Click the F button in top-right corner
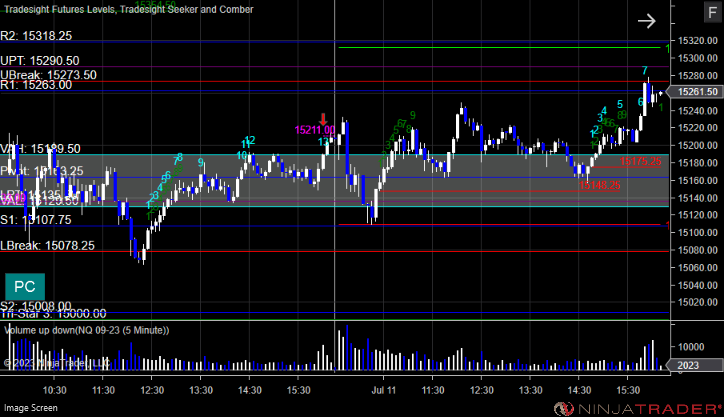724x417 pixels. click(x=712, y=12)
